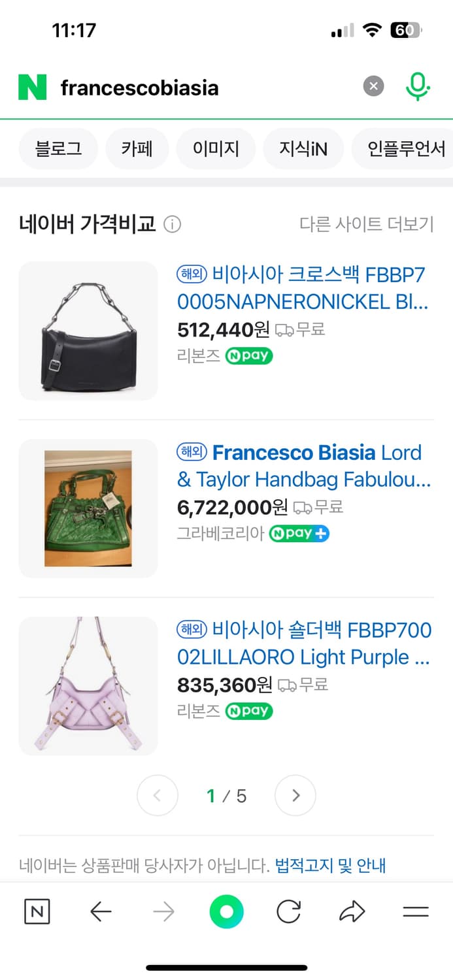Open the black crossbody bag thumbnail
The height and width of the screenshot is (980, 453).
pyautogui.click(x=88, y=331)
